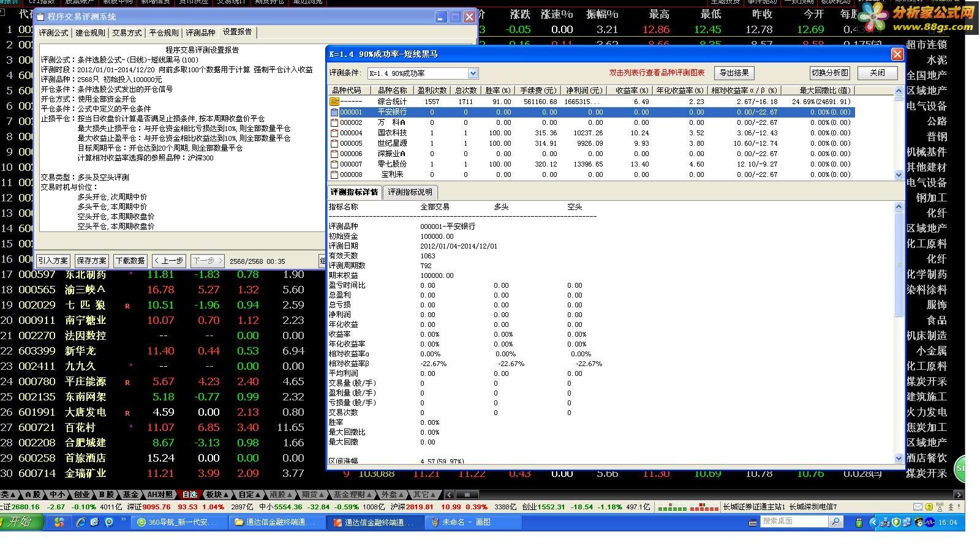Switch to the 评测指标说明 tab

(x=410, y=192)
